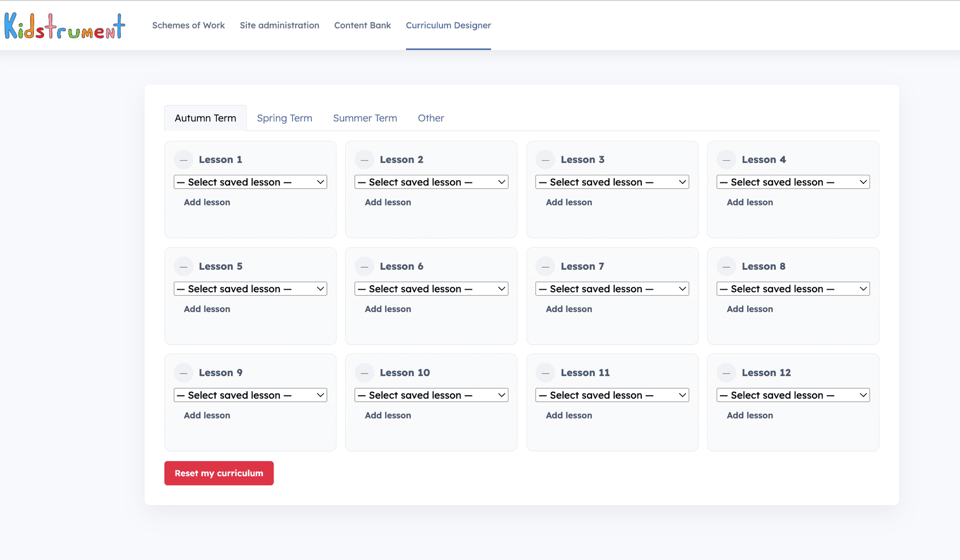
Task: Open Lesson 8 saved lesson dropdown
Action: click(793, 289)
